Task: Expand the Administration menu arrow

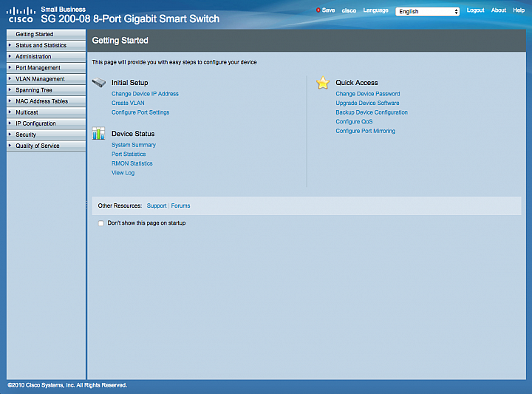Action: [10, 56]
